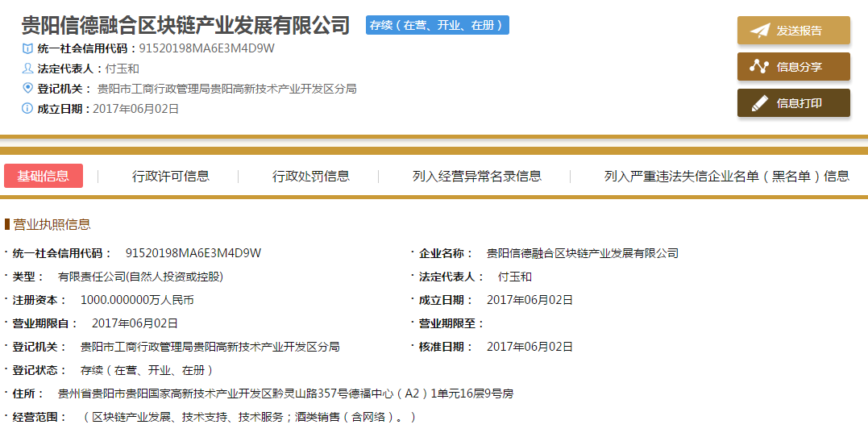Click the blue 存续（在营、开业、在册）status badge
The height and width of the screenshot is (433, 868).
pyautogui.click(x=437, y=25)
